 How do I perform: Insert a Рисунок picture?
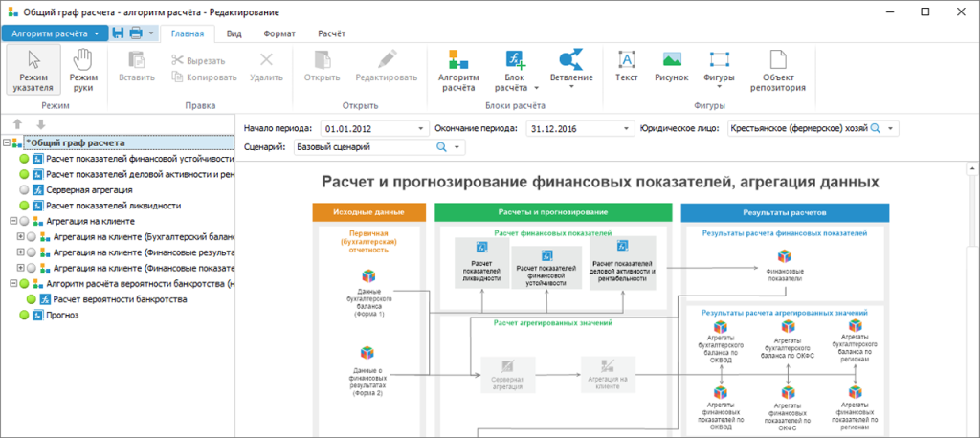tap(671, 66)
